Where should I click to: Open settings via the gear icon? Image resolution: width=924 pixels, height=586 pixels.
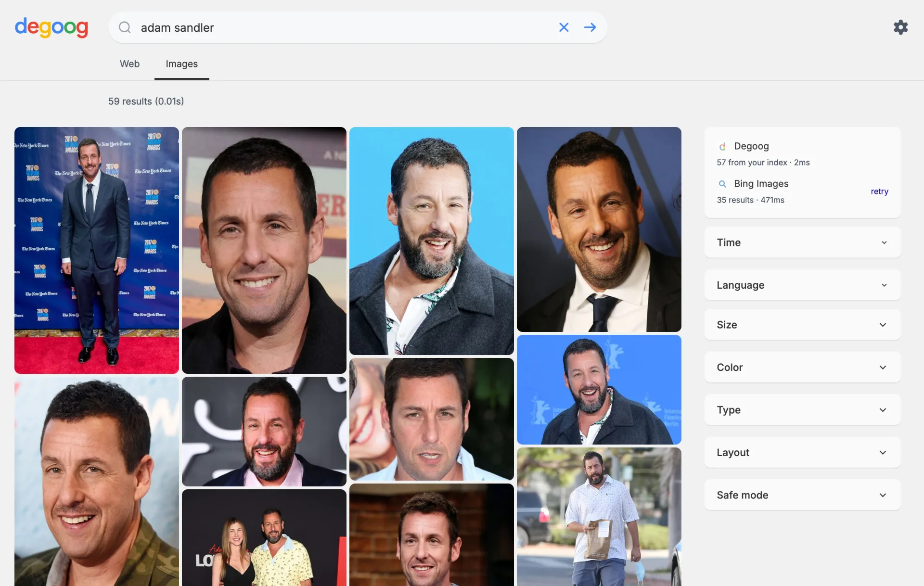[900, 27]
